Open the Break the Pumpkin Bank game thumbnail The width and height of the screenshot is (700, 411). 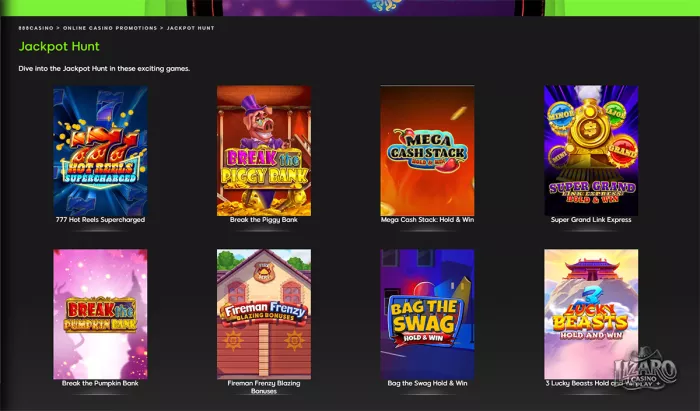tap(100, 314)
